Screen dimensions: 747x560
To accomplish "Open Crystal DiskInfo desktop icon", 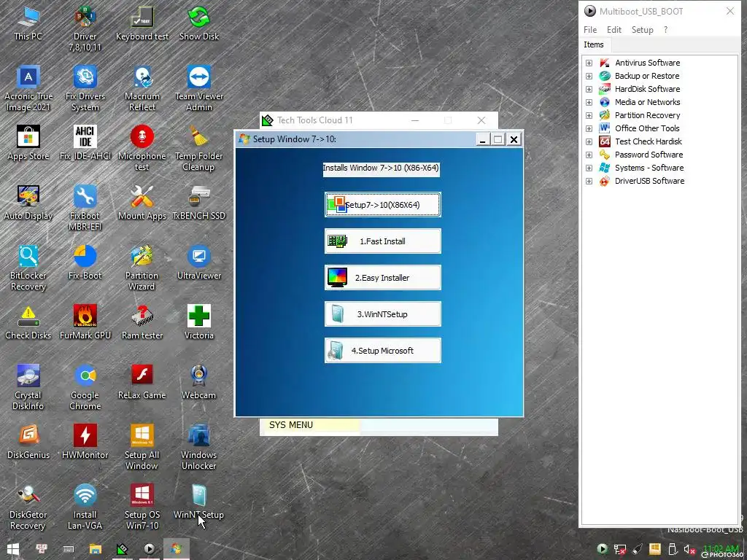I will pos(28,388).
